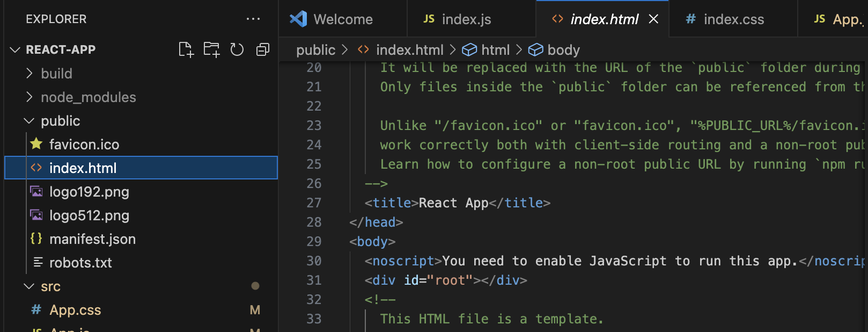This screenshot has height=332, width=868.
Task: Collapse the REACT-APP project section
Action: tap(60, 50)
